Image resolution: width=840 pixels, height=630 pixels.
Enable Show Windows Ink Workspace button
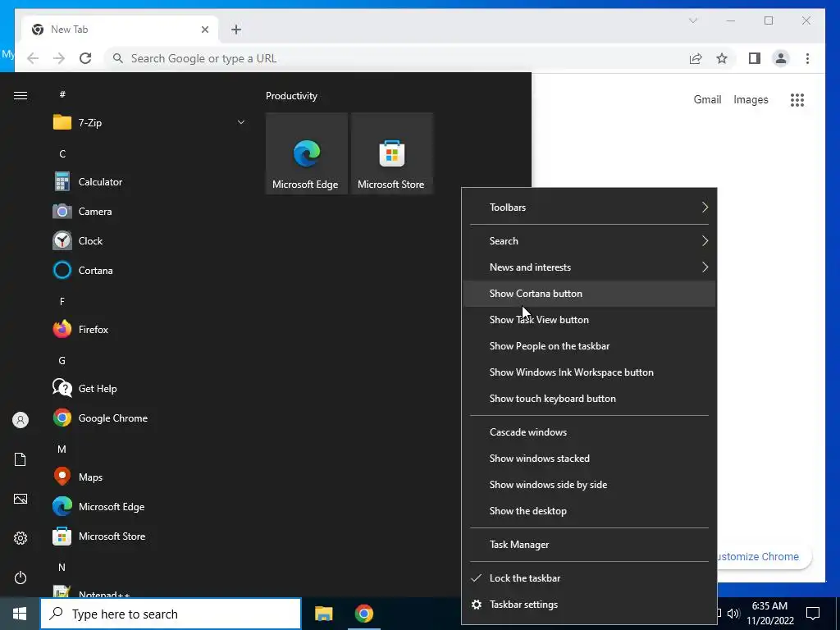(x=589, y=372)
